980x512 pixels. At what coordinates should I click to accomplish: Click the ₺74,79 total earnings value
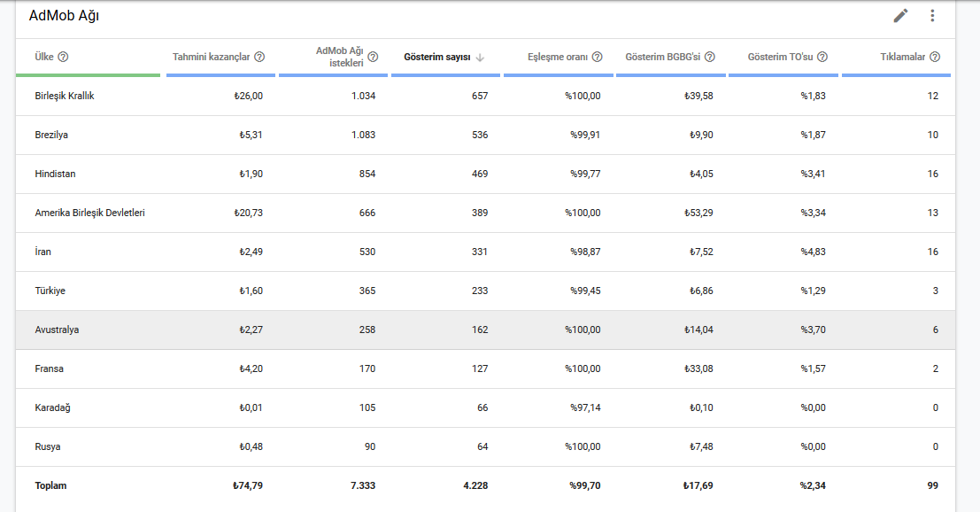coord(248,485)
